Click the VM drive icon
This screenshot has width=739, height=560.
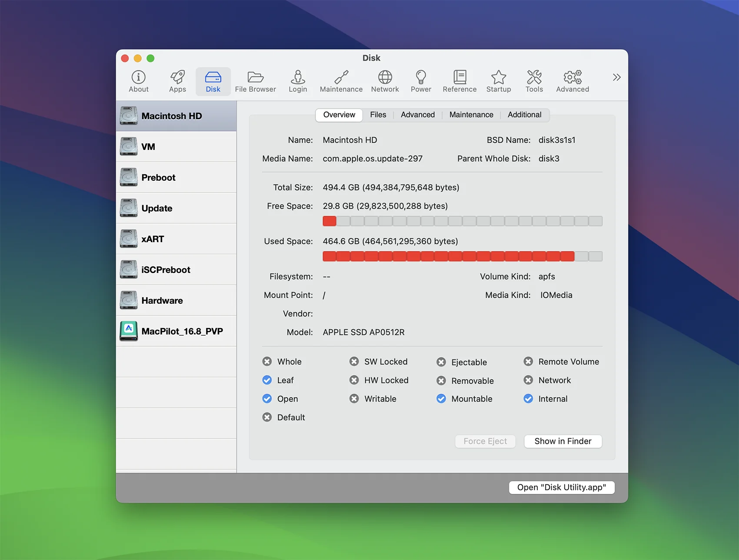pos(129,147)
